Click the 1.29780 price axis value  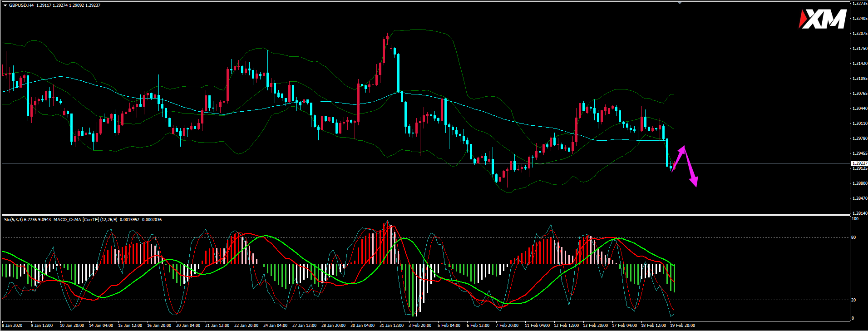pos(860,138)
